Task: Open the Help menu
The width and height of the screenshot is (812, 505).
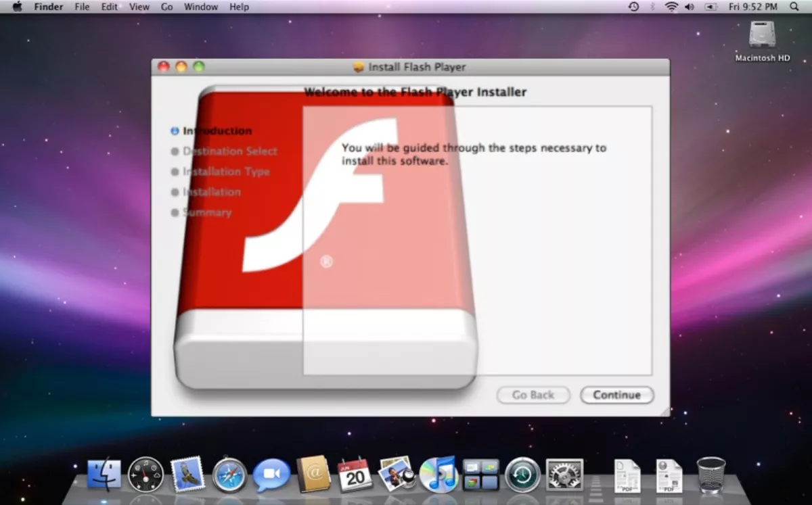Action: point(239,7)
